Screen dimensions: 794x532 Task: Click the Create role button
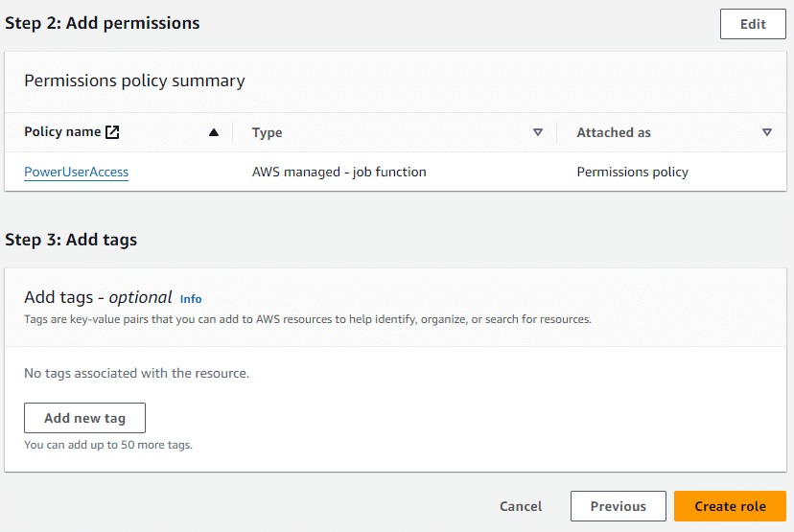point(730,506)
